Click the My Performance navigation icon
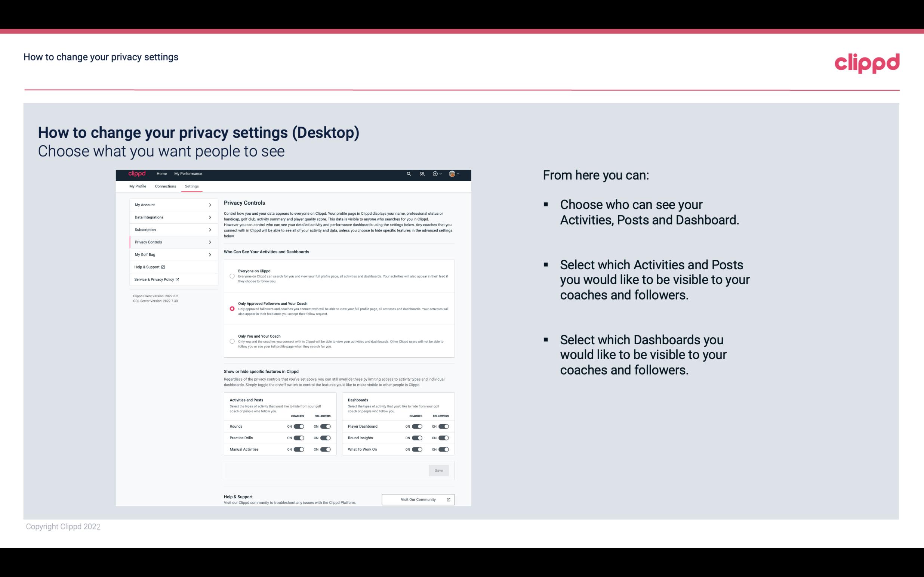Viewport: 924px width, 577px height. 188,174
